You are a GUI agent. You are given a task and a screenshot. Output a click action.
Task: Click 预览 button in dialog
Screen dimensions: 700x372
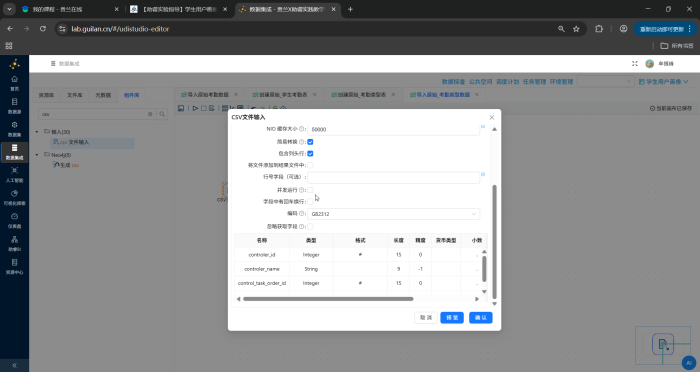(x=452, y=318)
